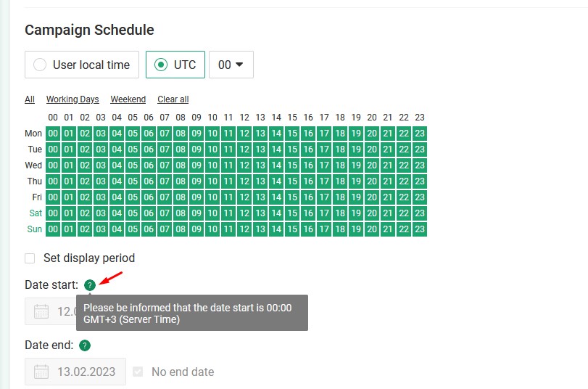
Task: Open the UTC offset 00 dropdown
Action: pos(231,65)
